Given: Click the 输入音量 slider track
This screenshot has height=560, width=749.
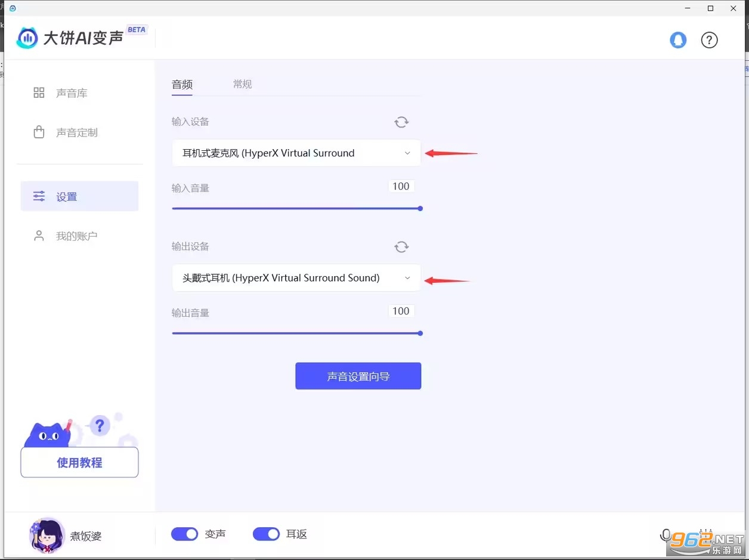Looking at the screenshot, I should coord(296,209).
